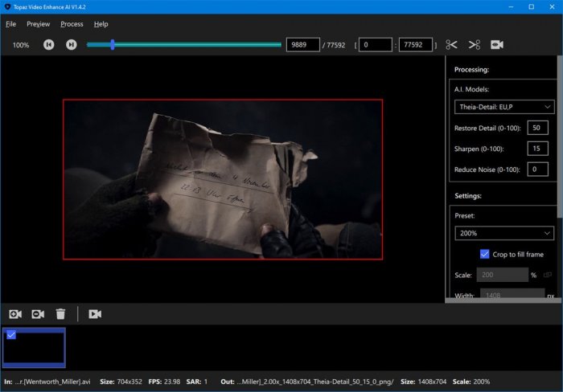Click the video preview frame
The width and height of the screenshot is (563, 392).
click(223, 179)
